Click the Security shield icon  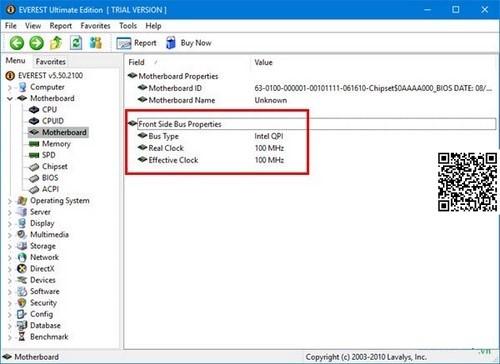coord(22,303)
